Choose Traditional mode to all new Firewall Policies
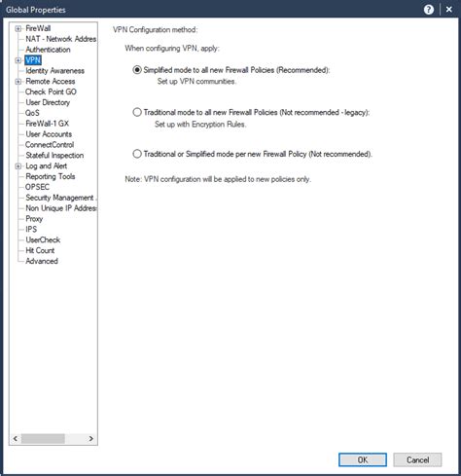This screenshot has height=476, width=461. tap(137, 112)
